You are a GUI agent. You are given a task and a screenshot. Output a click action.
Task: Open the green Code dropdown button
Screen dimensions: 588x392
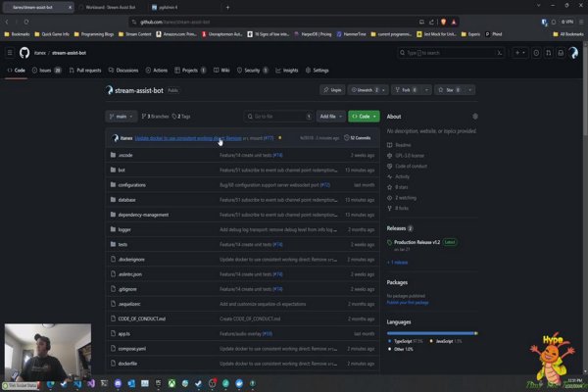(364, 117)
